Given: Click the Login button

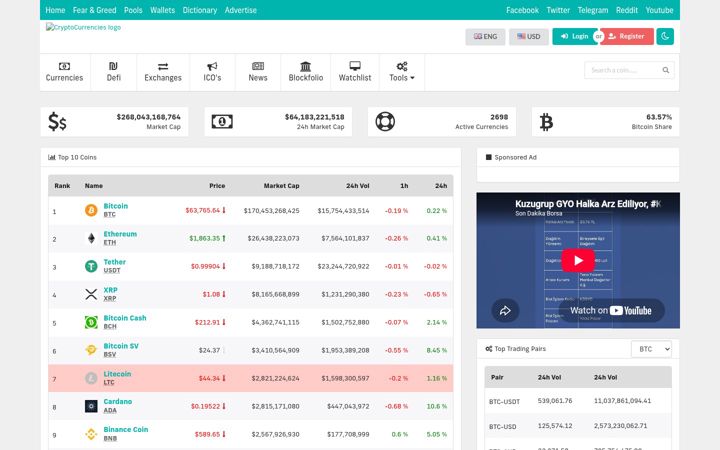Looking at the screenshot, I should pos(574,36).
